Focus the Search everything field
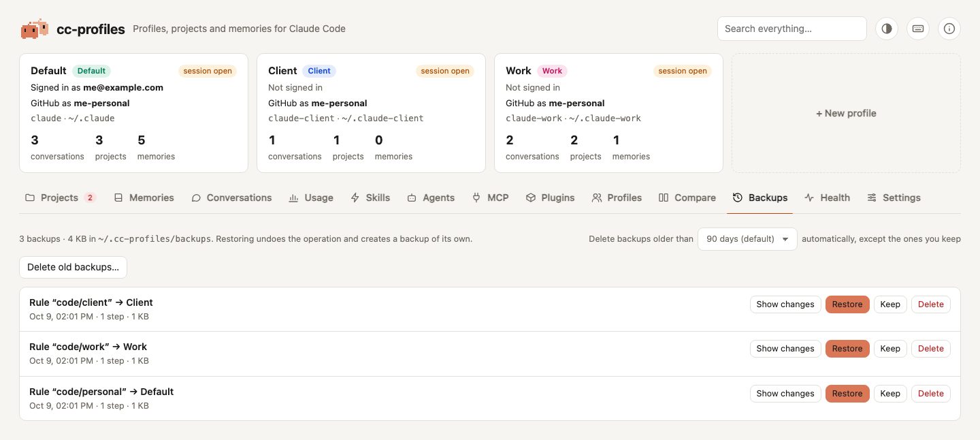The image size is (980, 440). pyautogui.click(x=791, y=29)
